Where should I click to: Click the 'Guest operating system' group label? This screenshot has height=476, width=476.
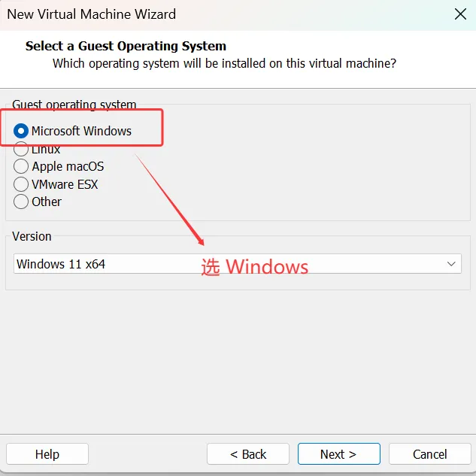tap(74, 105)
